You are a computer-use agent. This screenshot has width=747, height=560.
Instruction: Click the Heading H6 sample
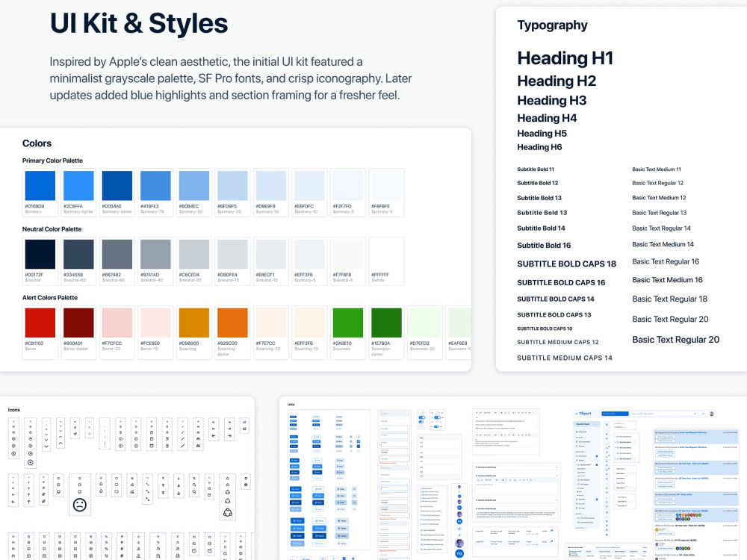click(539, 147)
